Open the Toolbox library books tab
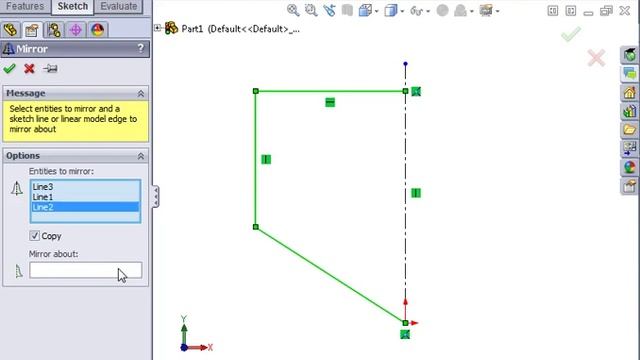The image size is (640, 360). tap(630, 111)
